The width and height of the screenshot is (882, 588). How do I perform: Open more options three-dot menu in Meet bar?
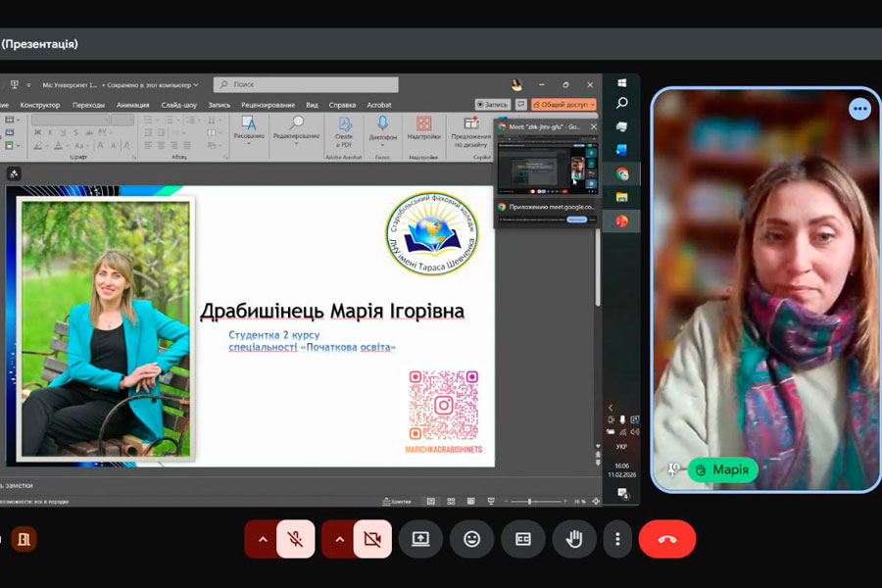[617, 539]
